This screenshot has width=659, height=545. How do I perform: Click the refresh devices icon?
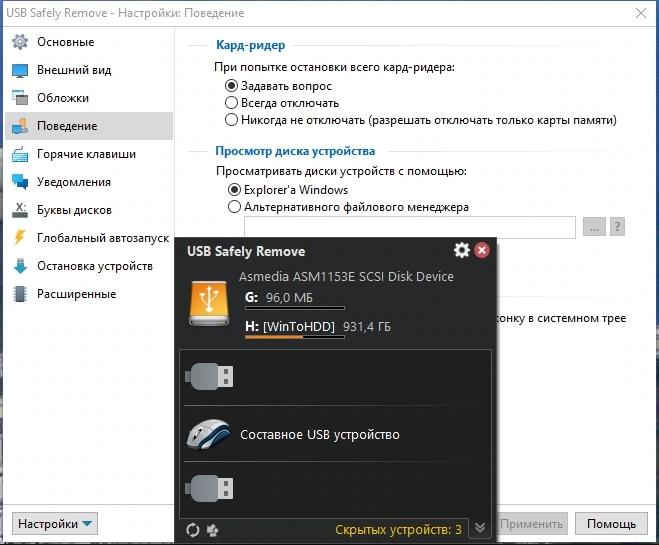pyautogui.click(x=193, y=530)
